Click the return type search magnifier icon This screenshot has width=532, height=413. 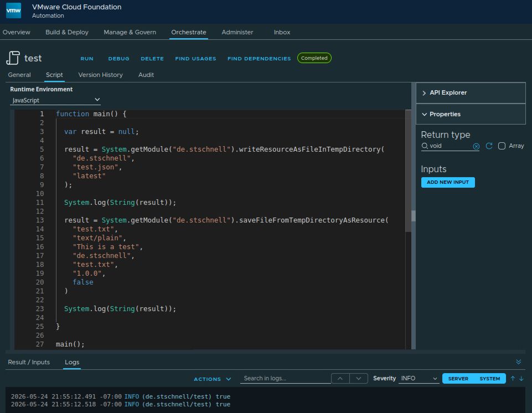[425, 146]
